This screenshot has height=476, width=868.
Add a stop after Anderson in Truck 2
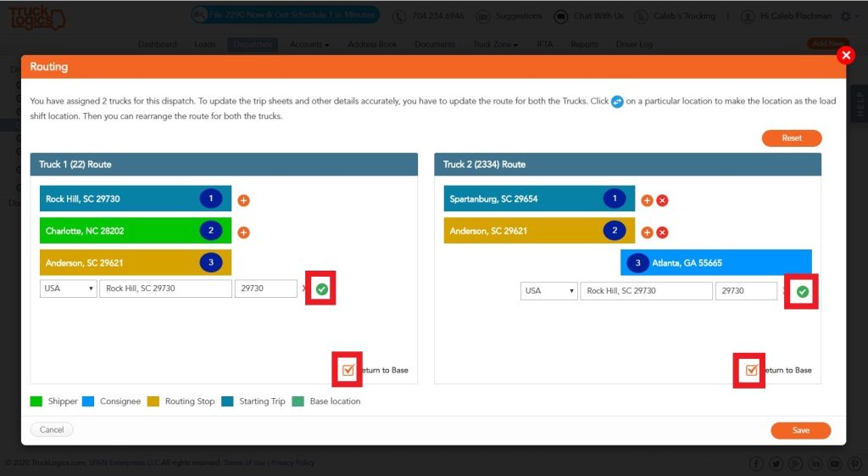click(x=647, y=232)
